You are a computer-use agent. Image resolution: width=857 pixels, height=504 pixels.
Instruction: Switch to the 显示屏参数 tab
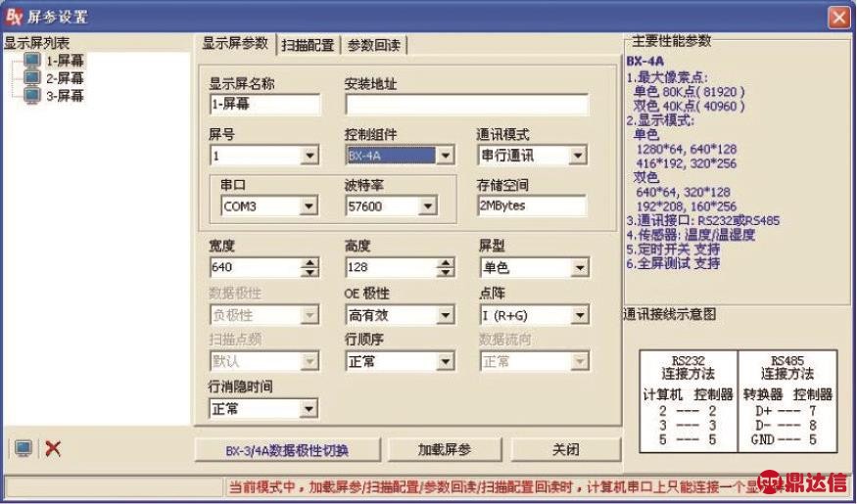click(x=235, y=44)
